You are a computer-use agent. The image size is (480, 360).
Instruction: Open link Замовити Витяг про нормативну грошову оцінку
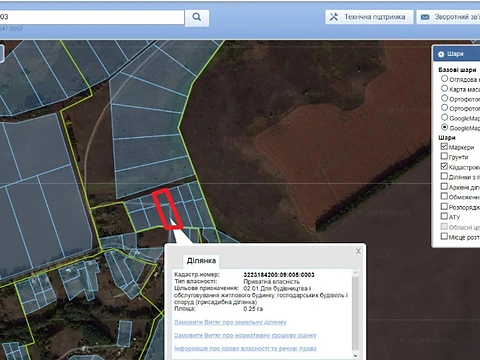tap(245, 335)
